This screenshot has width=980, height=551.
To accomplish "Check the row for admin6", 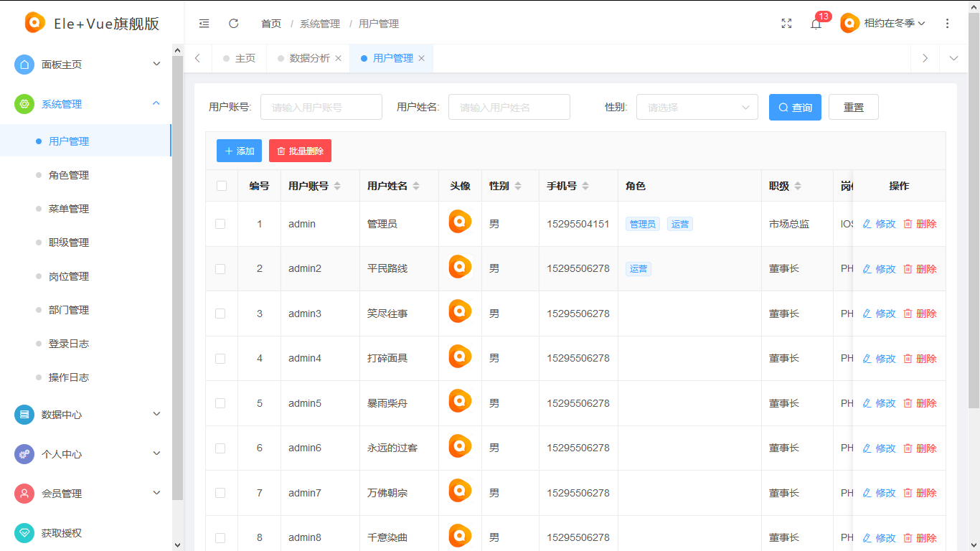I will tap(220, 448).
